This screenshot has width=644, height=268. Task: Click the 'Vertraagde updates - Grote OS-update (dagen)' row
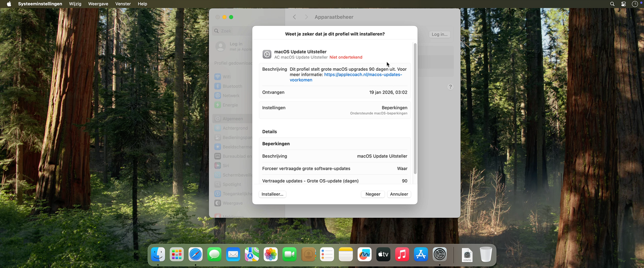(x=335, y=181)
